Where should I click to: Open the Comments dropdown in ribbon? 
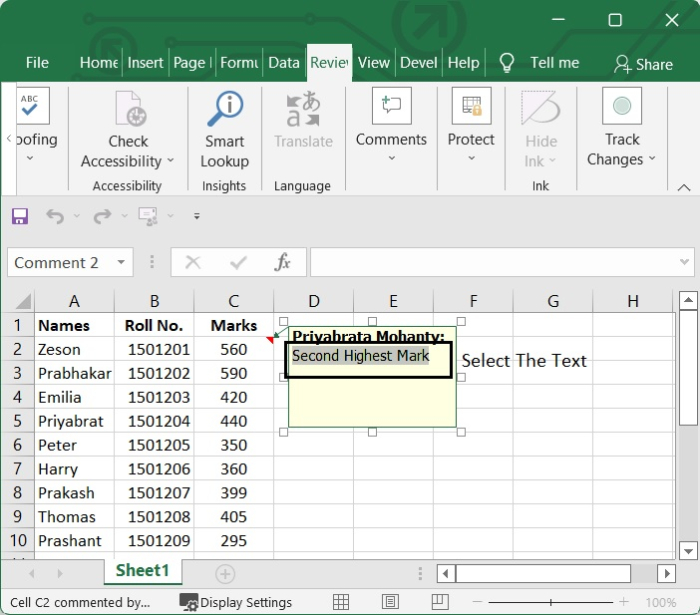point(391,158)
